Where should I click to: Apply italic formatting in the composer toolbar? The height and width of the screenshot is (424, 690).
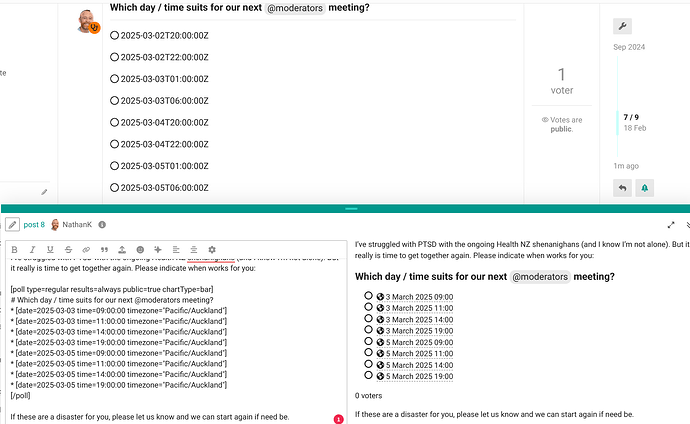pos(32,249)
